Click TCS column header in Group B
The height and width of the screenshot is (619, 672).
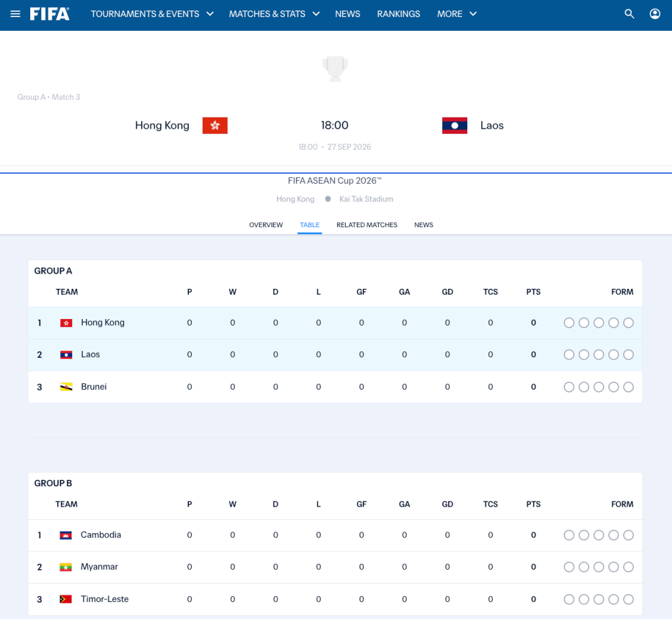[490, 504]
